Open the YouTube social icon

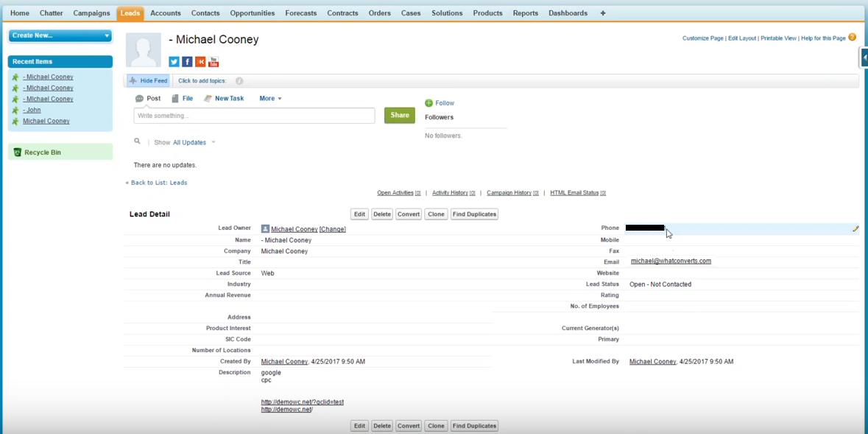(213, 61)
